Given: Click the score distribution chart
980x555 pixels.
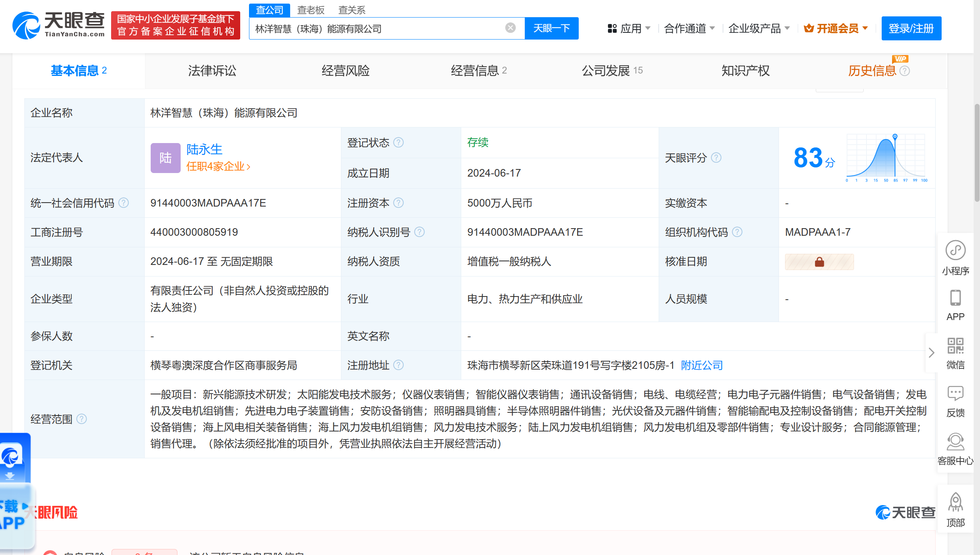Looking at the screenshot, I should (x=886, y=158).
